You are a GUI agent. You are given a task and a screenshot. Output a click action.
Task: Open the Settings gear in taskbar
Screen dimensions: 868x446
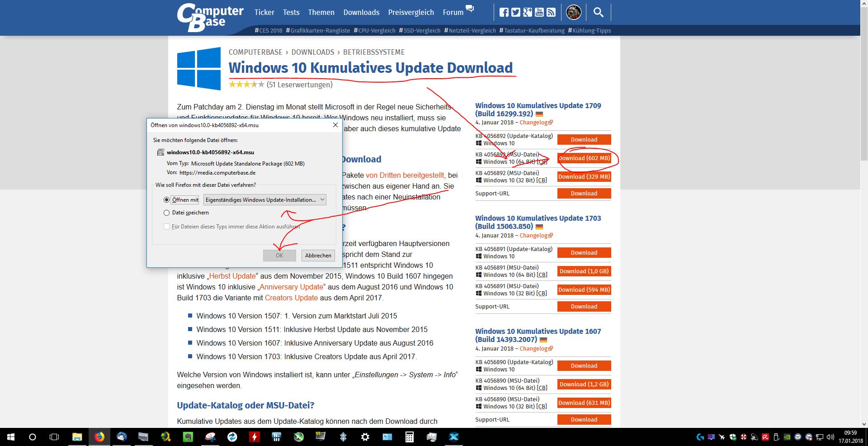(x=365, y=437)
